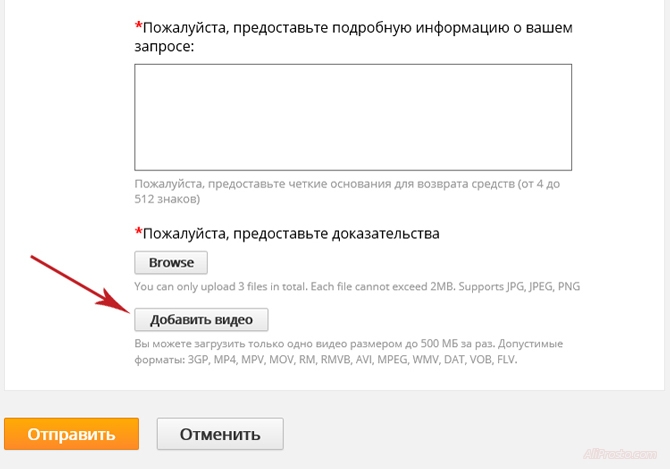Click the red asterisk before the request details label
Screen dimensions: 670x469
click(138, 25)
